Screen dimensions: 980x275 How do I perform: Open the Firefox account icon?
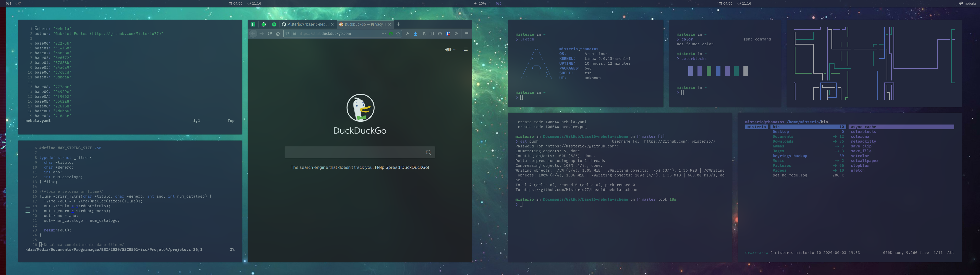coord(440,34)
